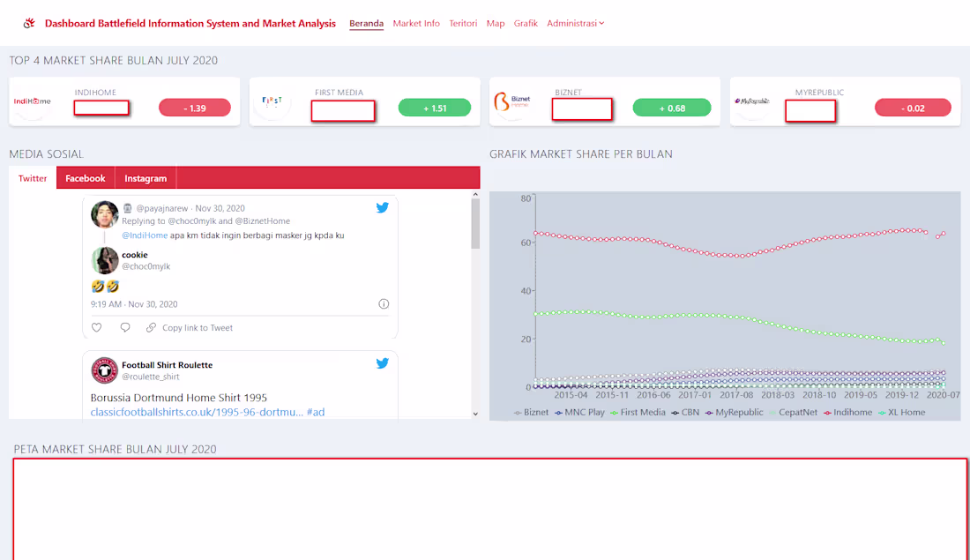The width and height of the screenshot is (970, 560).
Task: Open the Market Info page
Action: click(x=416, y=23)
